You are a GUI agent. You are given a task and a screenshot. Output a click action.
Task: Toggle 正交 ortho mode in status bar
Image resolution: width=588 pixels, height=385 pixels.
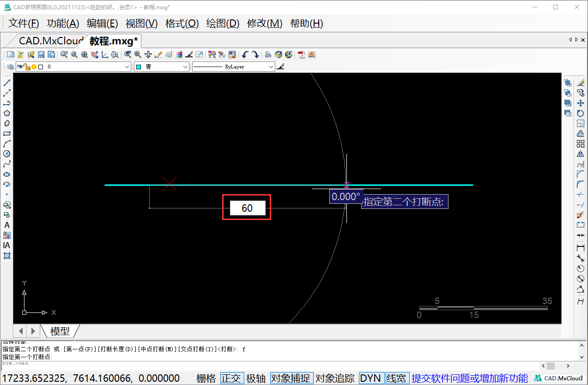(x=231, y=378)
